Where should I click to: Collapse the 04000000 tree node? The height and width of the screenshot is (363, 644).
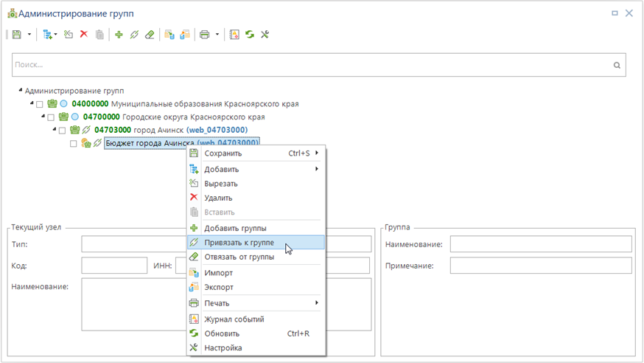[32, 103]
